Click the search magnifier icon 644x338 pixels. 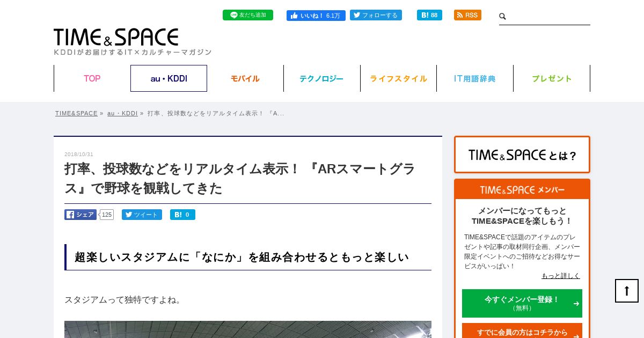[x=503, y=17]
